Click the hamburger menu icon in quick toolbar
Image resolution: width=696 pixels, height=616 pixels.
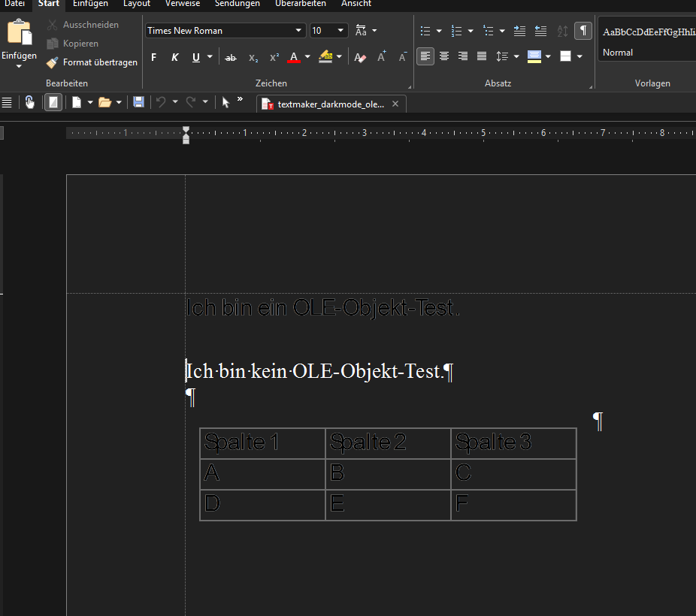pos(7,102)
